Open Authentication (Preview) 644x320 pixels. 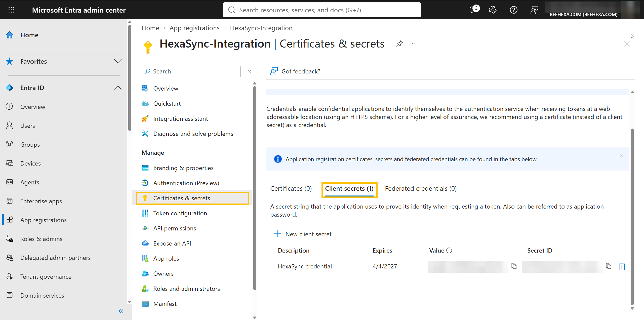pos(186,183)
